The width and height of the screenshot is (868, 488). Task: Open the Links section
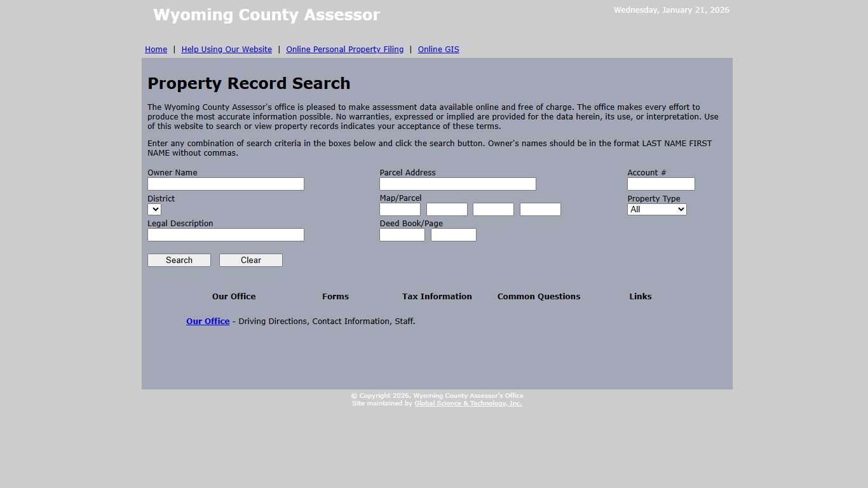(640, 296)
